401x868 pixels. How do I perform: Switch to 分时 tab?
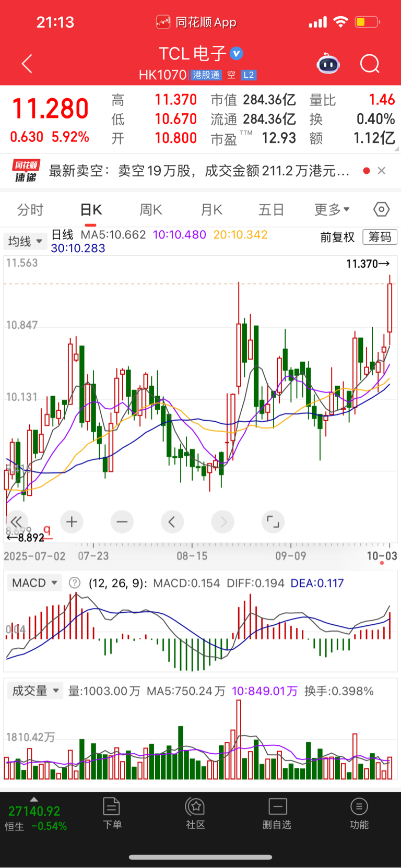pyautogui.click(x=30, y=209)
